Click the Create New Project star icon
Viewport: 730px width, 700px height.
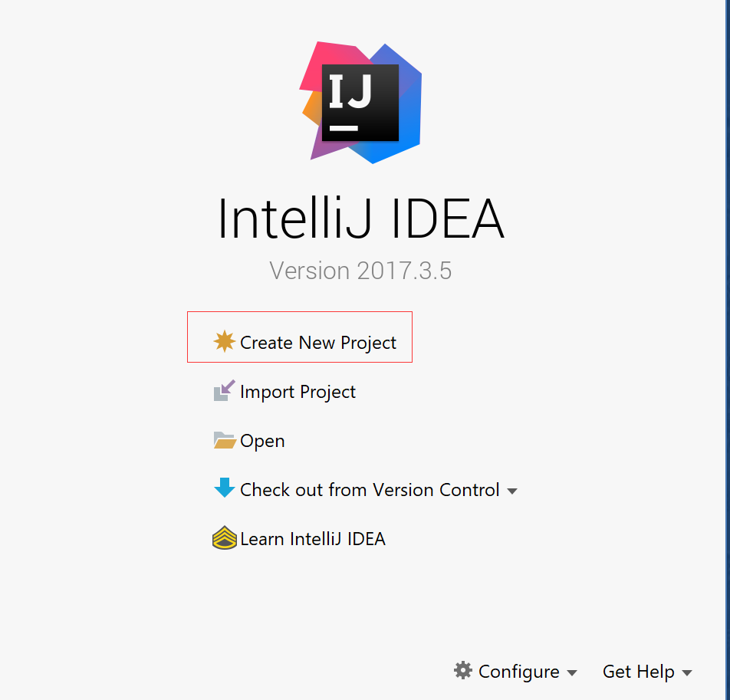[x=225, y=341]
